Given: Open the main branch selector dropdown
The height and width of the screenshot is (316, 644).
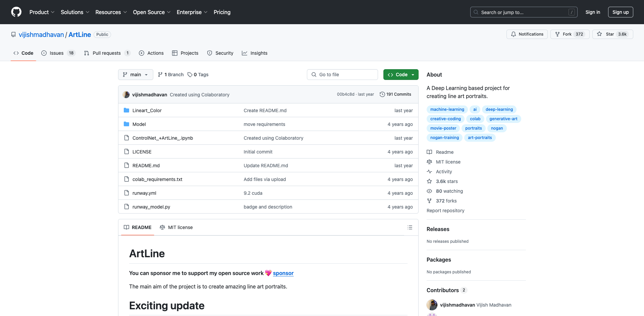Looking at the screenshot, I should [x=136, y=75].
